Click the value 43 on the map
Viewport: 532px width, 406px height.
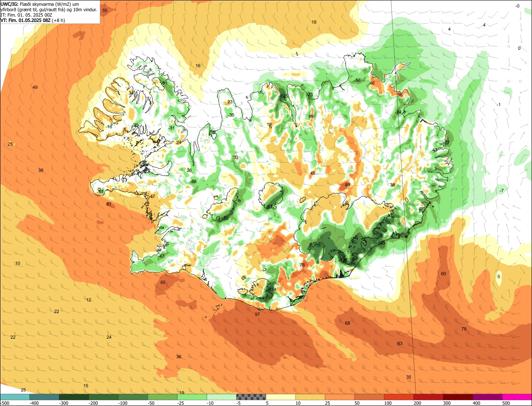coord(435,150)
